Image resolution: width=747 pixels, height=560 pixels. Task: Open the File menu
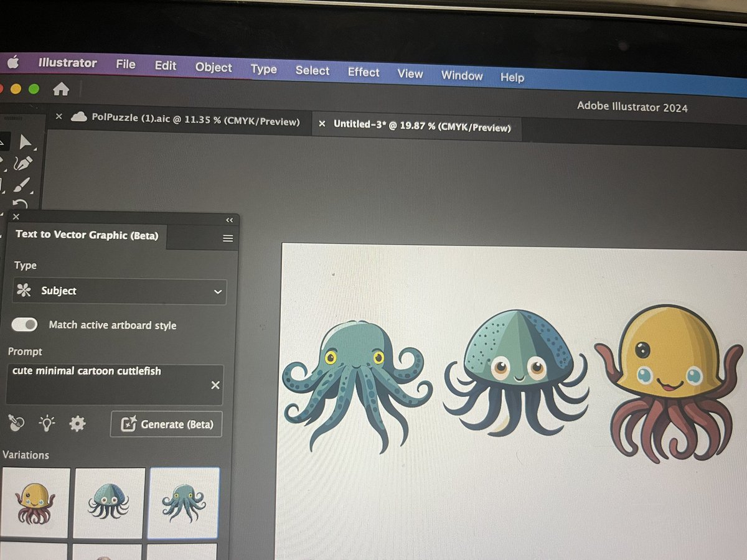point(126,64)
